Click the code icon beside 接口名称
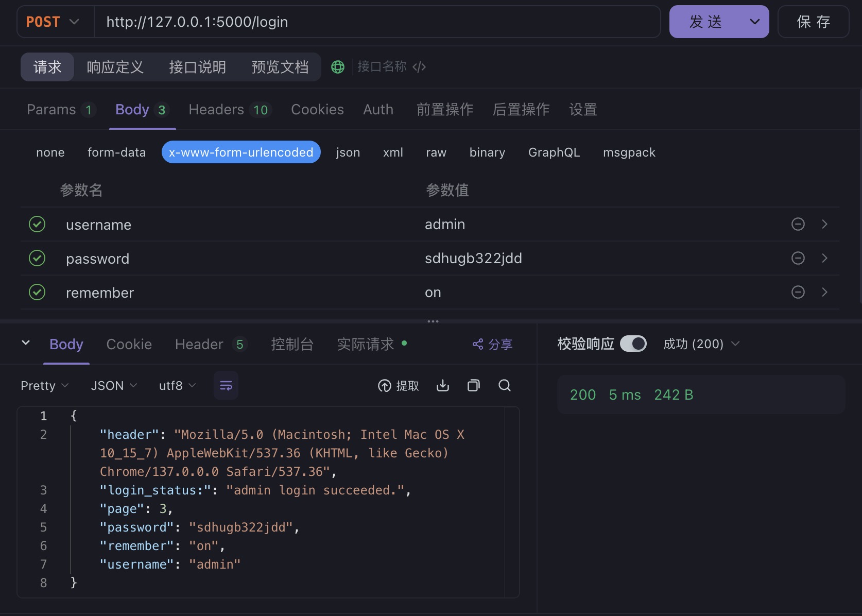This screenshot has width=862, height=616. (419, 67)
